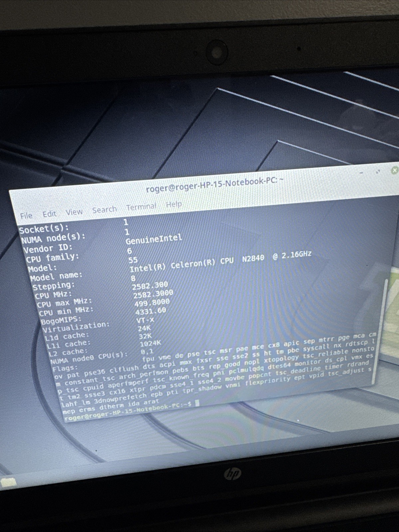This screenshot has width=399, height=532.
Task: Click the "Socket(s):" label
Action: pos(44,229)
